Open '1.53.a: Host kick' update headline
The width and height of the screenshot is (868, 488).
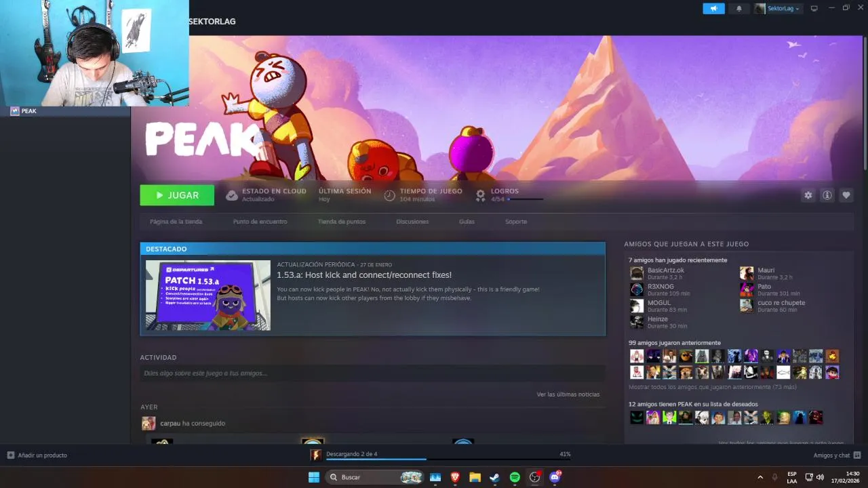(x=364, y=274)
